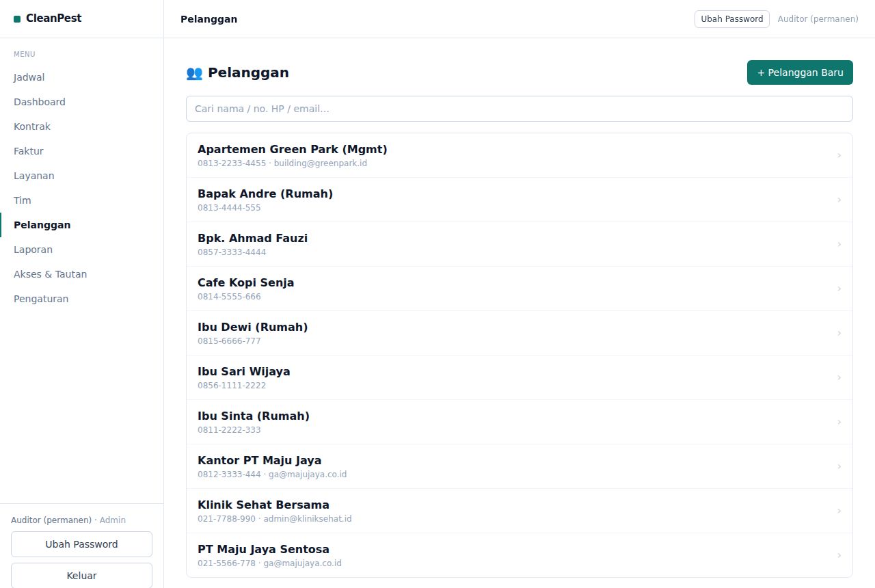875x588 pixels.
Task: Click the + Pelanggan Baru button
Action: 800,72
